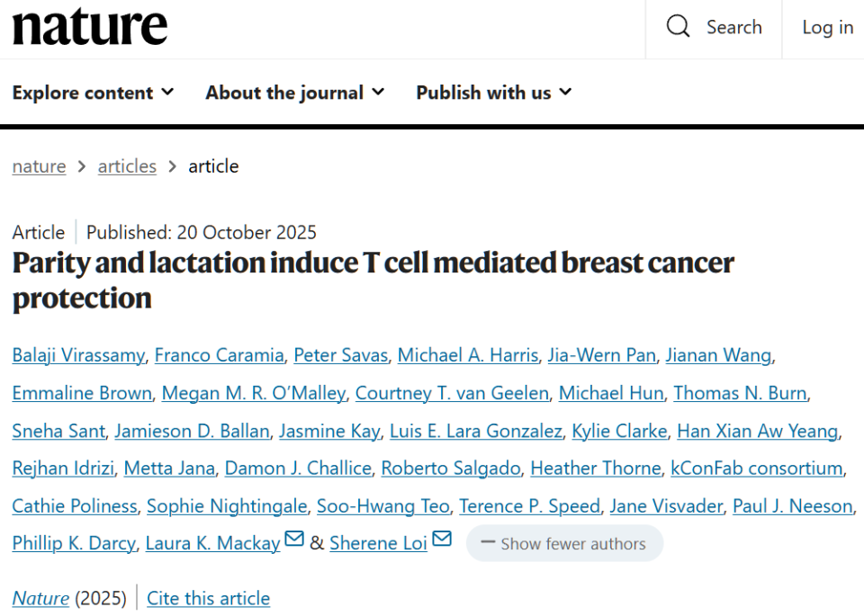Click the Nature journal italic link

tap(40, 598)
